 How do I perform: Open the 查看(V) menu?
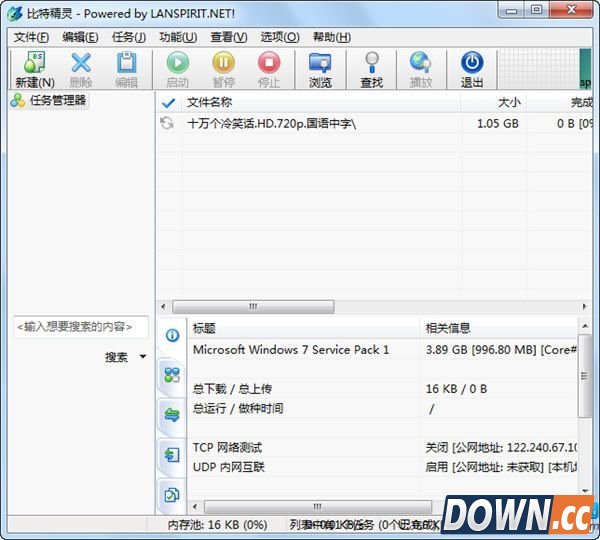coord(229,37)
